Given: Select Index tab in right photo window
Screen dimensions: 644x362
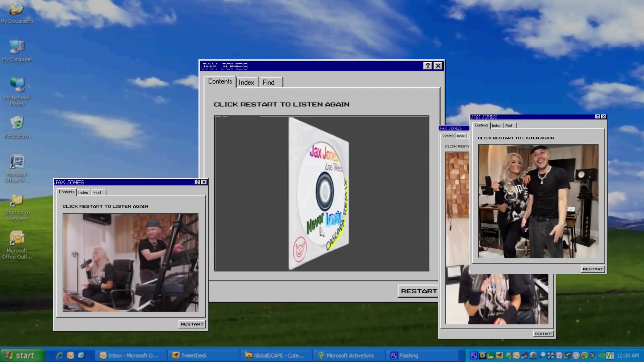Looking at the screenshot, I should click(496, 126).
